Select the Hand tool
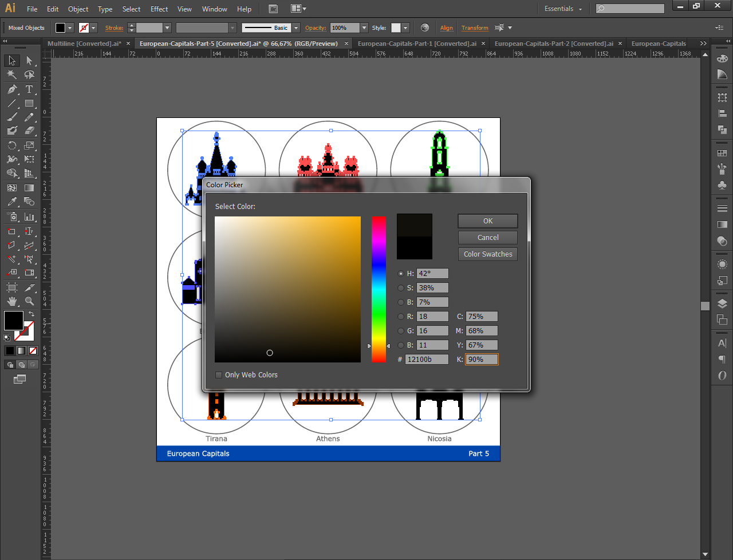 (11, 300)
